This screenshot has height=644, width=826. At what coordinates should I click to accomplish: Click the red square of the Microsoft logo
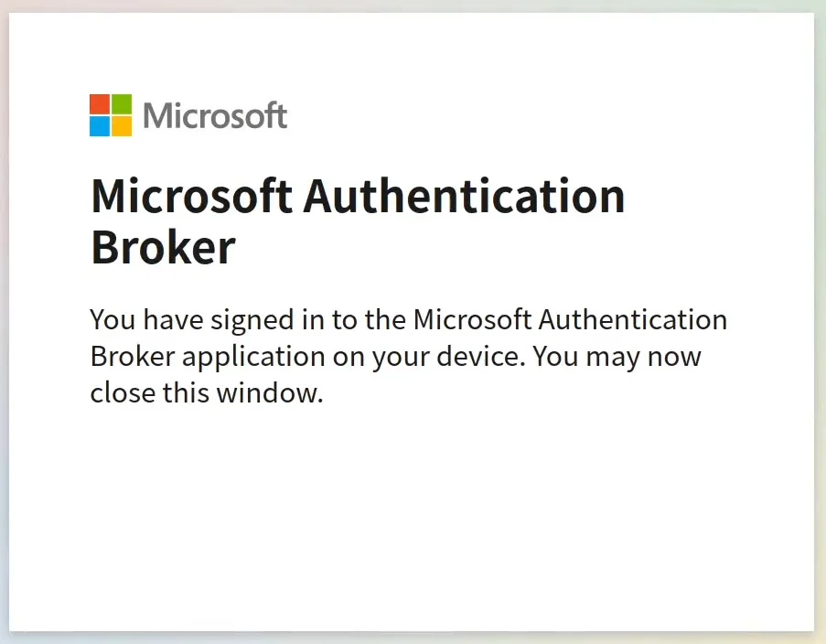100,103
